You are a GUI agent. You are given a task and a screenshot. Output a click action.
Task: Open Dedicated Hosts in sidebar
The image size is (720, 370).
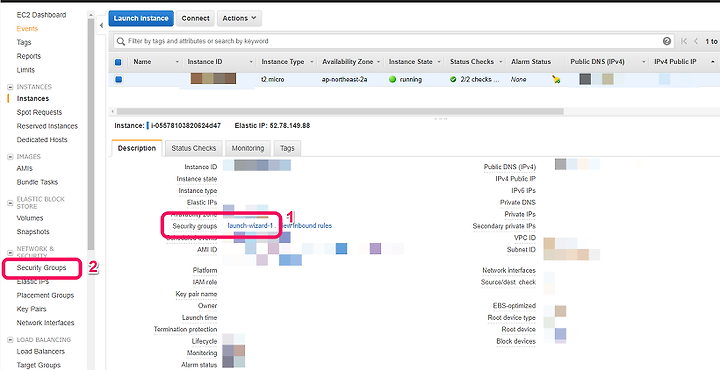tap(42, 140)
